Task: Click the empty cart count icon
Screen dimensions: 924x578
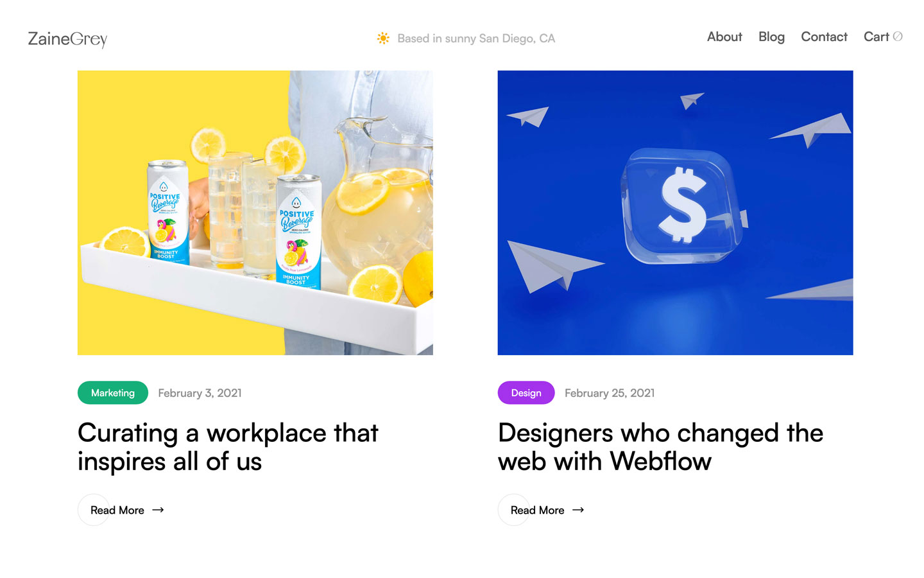Action: pyautogui.click(x=898, y=37)
